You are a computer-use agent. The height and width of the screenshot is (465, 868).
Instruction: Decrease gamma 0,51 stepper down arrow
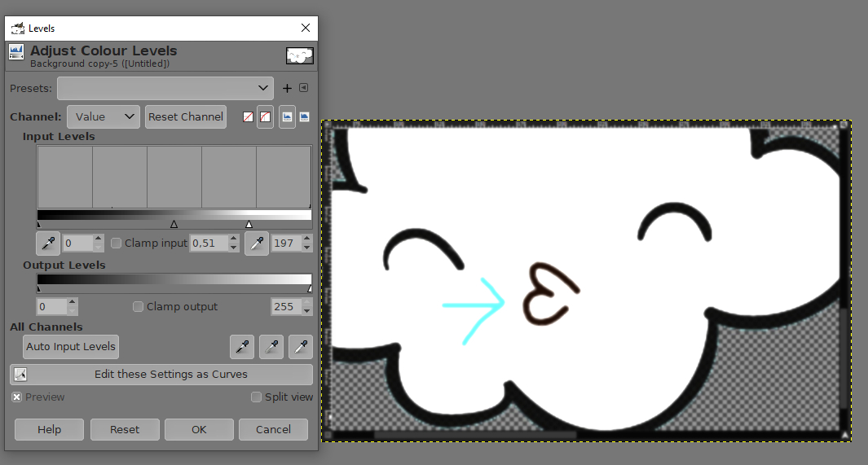click(233, 248)
